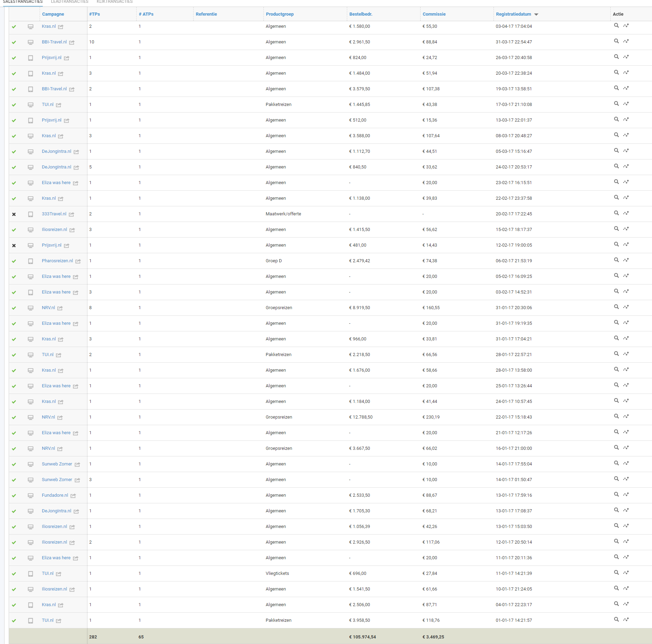Select total TPs value 282

point(93,637)
